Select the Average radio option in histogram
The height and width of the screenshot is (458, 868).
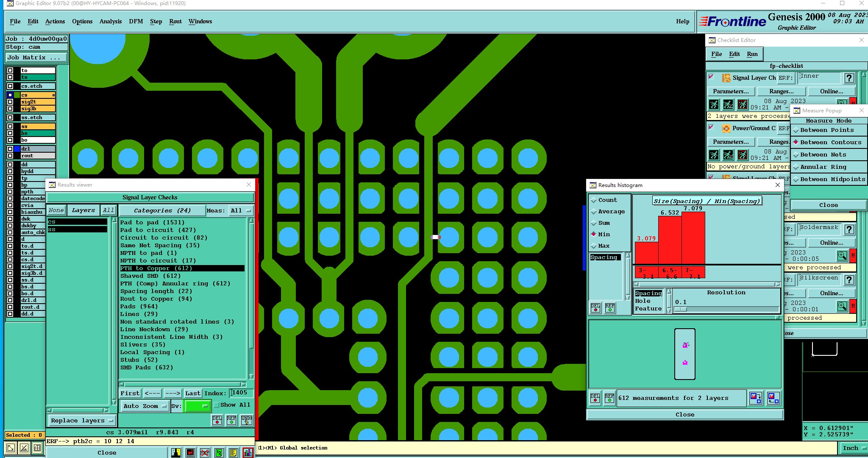(x=608, y=212)
